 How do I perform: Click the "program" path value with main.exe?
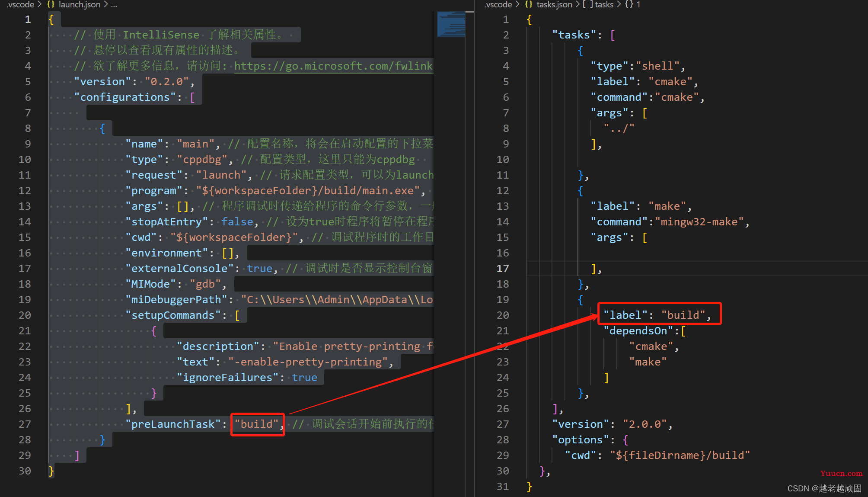(308, 190)
